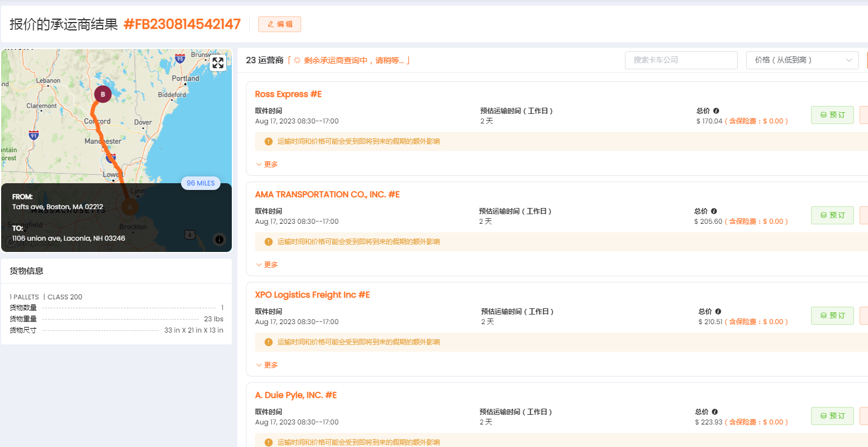Click holiday warning icon under Ross Express
Image resolution: width=868 pixels, height=447 pixels.
click(268, 141)
